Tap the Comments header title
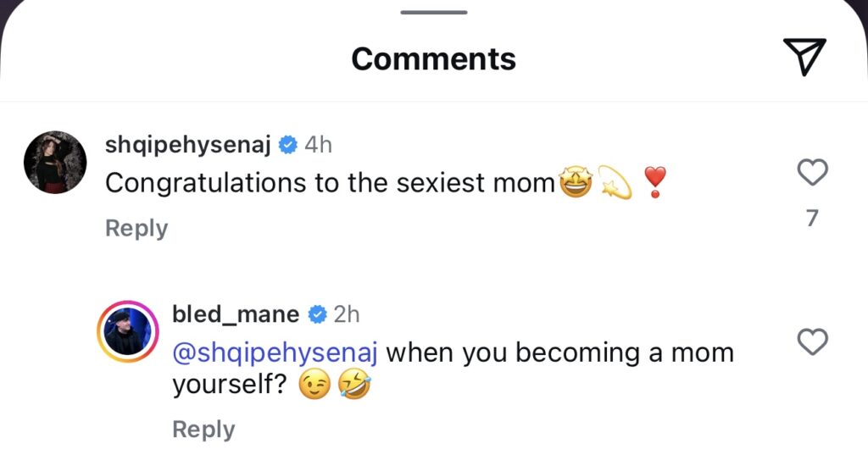The image size is (868, 455). pyautogui.click(x=433, y=58)
